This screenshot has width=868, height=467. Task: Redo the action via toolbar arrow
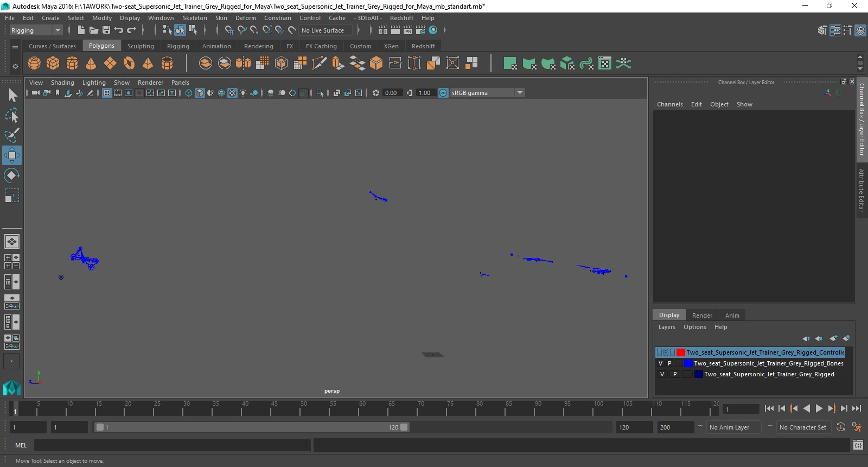click(x=131, y=30)
